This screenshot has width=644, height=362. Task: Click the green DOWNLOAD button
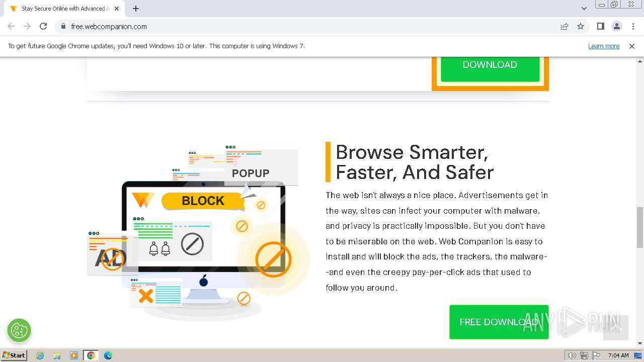click(x=490, y=68)
